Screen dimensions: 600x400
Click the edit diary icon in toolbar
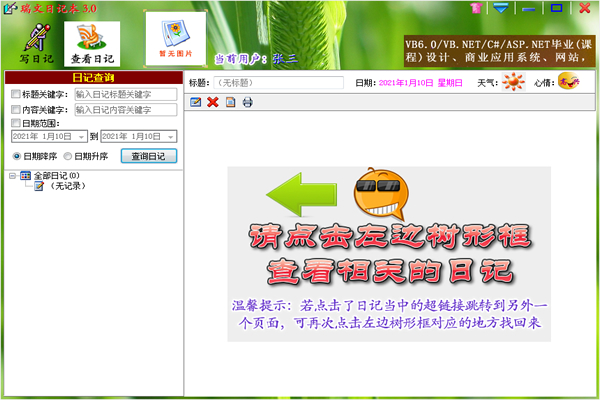196,102
